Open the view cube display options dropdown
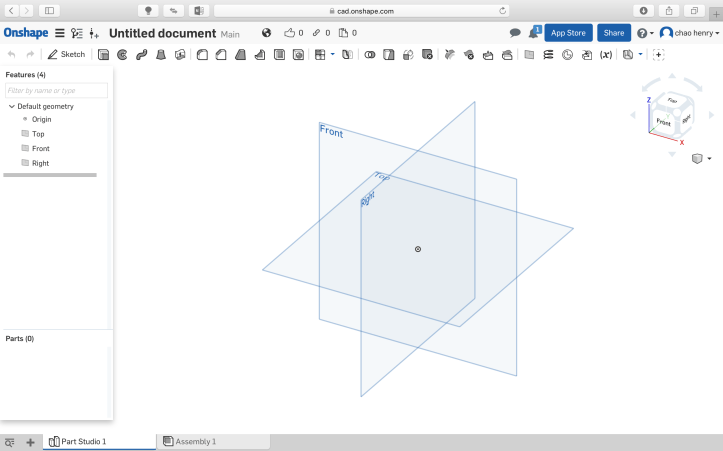 701,158
